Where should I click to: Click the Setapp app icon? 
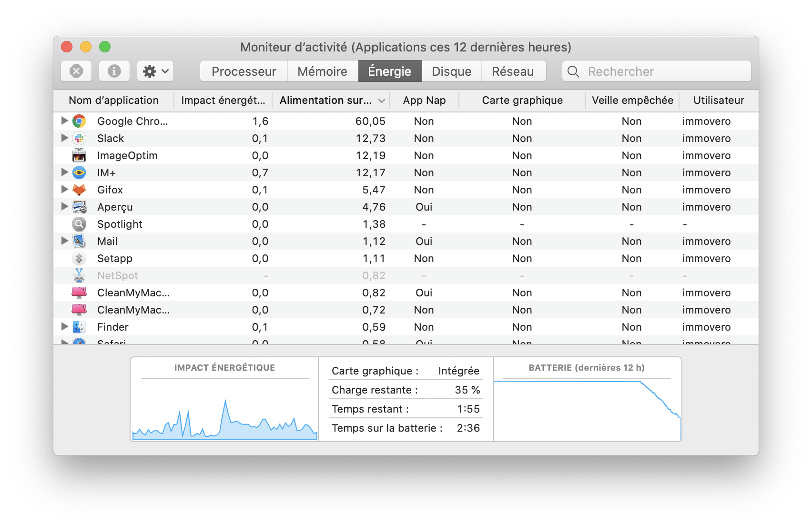pos(79,258)
